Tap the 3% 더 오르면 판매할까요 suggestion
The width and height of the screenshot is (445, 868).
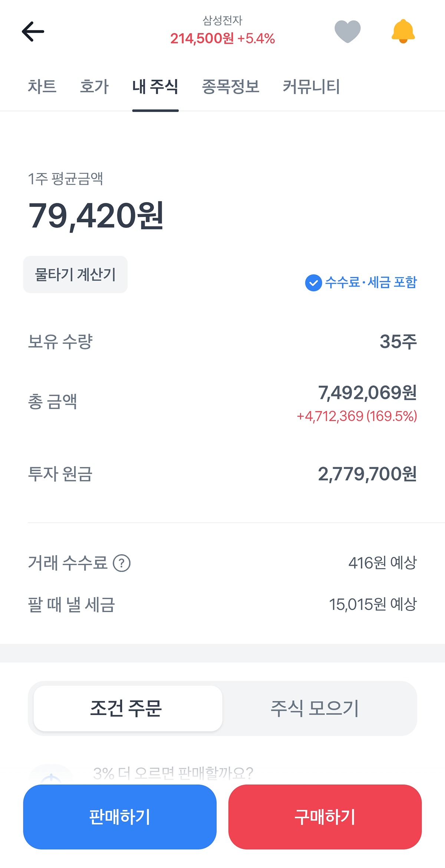pyautogui.click(x=173, y=773)
